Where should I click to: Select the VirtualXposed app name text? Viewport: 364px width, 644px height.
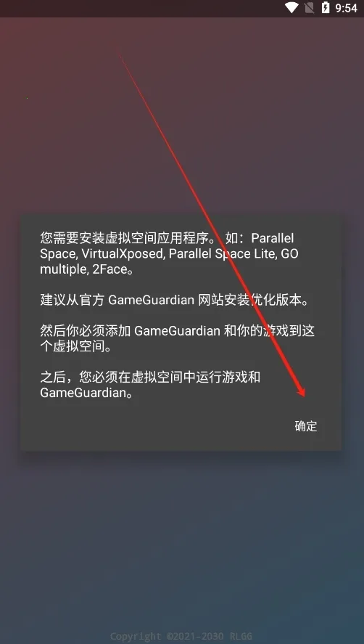coord(122,254)
